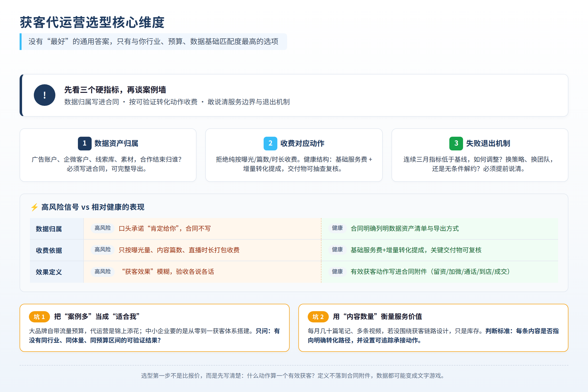Click the 高风险 tag in 收费依据 row
588x392 pixels.
pos(102,249)
